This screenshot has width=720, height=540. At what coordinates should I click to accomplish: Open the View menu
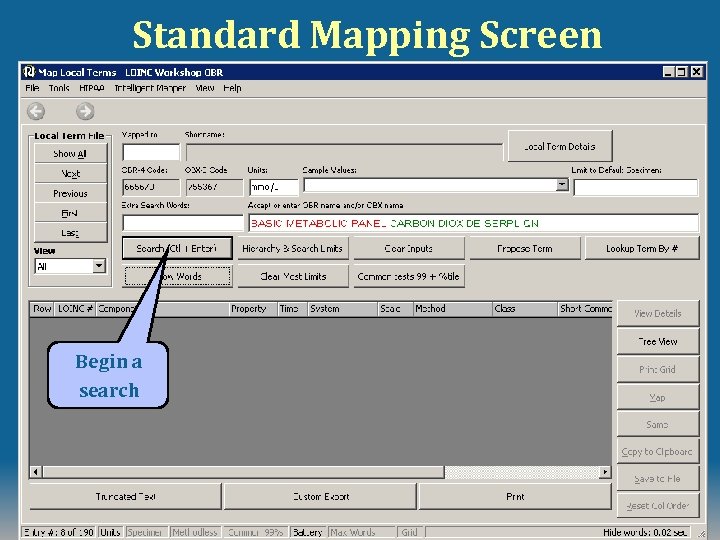point(205,88)
